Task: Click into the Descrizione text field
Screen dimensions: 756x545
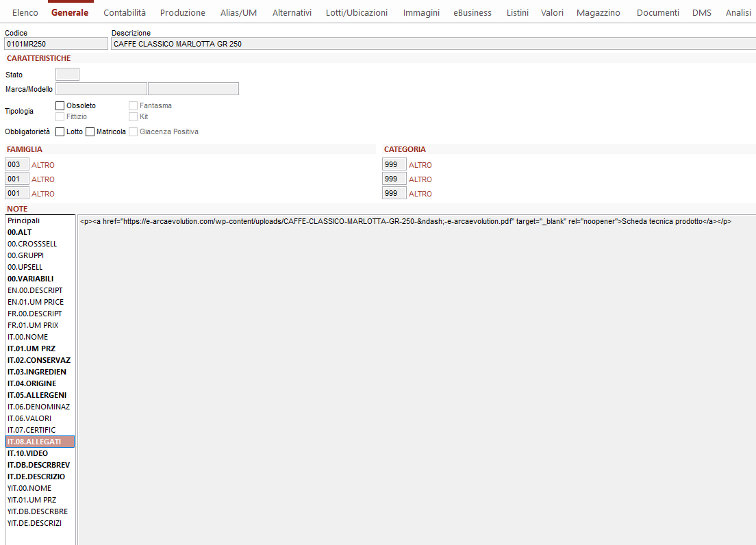Action: [431, 44]
